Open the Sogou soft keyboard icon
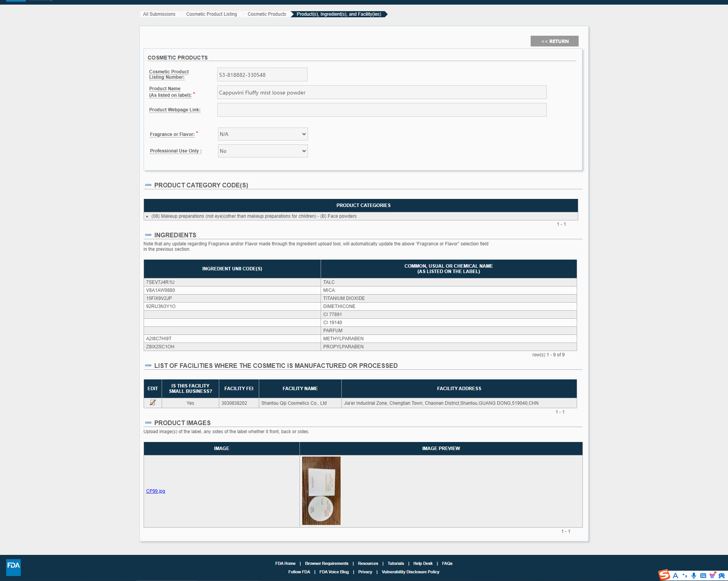The height and width of the screenshot is (581, 728). tap(703, 575)
